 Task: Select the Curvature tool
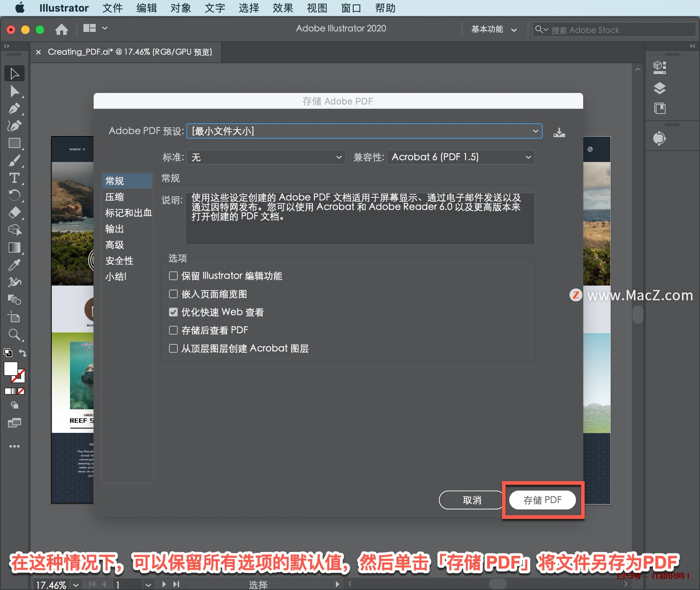[15, 126]
